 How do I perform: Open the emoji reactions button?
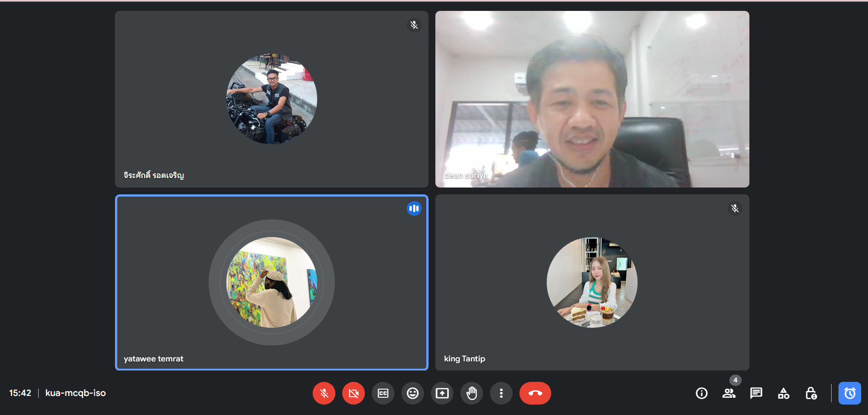413,393
